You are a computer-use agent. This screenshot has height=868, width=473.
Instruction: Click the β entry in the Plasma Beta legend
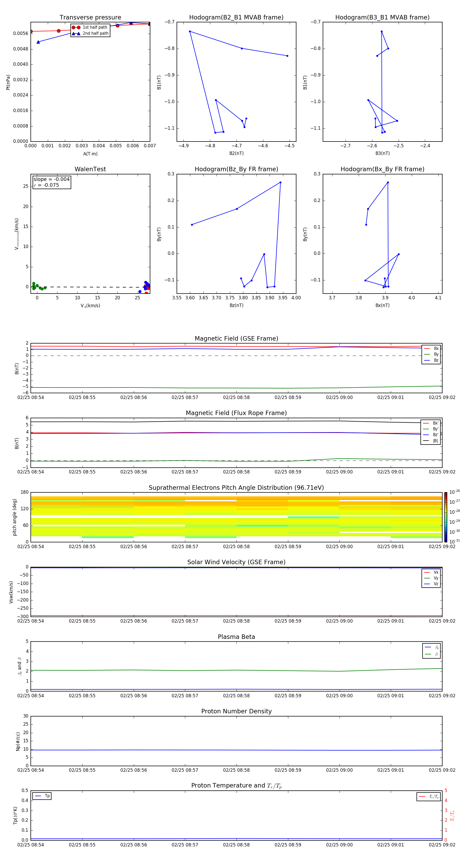point(431,654)
